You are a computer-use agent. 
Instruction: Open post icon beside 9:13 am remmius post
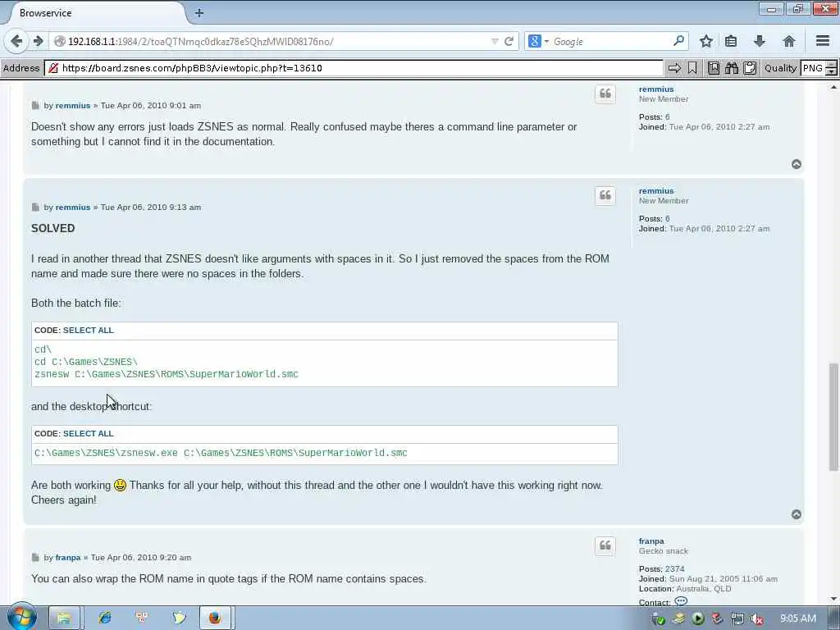click(35, 208)
